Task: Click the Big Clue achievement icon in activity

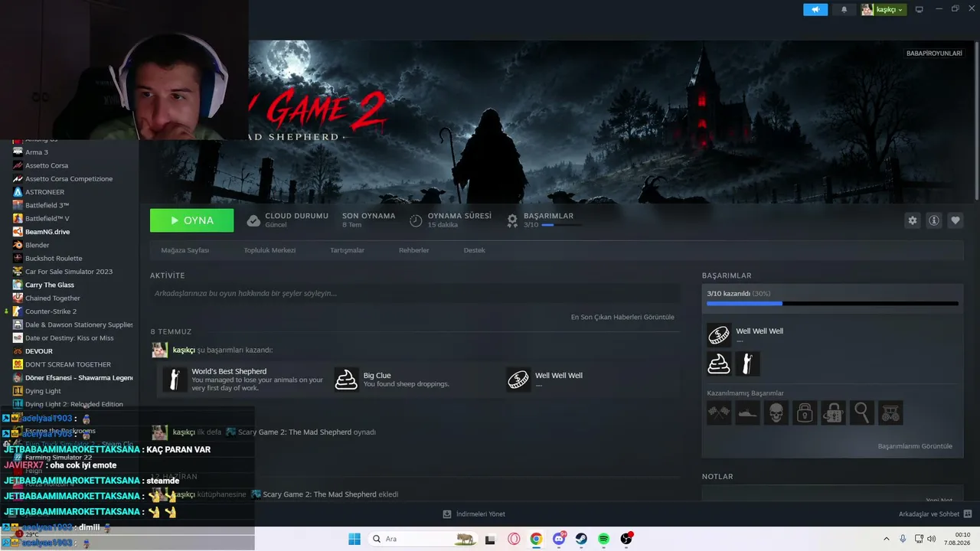Action: click(347, 379)
